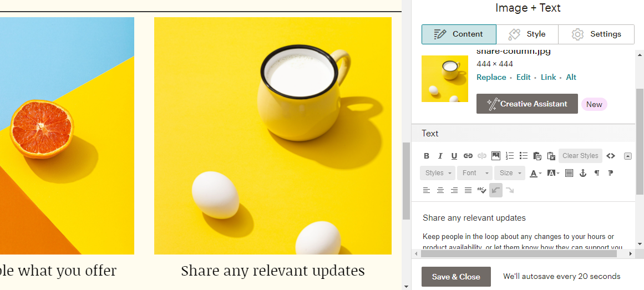Create a bulleted list
This screenshot has width=644, height=290.
523,156
